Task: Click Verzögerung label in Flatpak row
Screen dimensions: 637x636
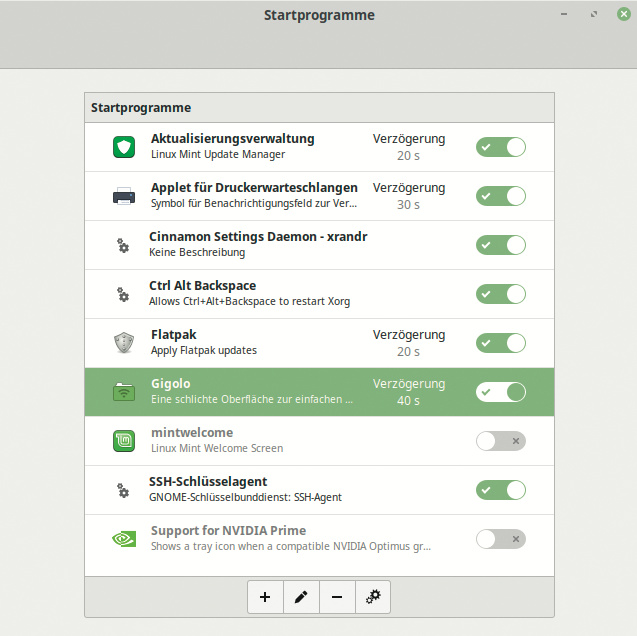Action: tap(409, 335)
